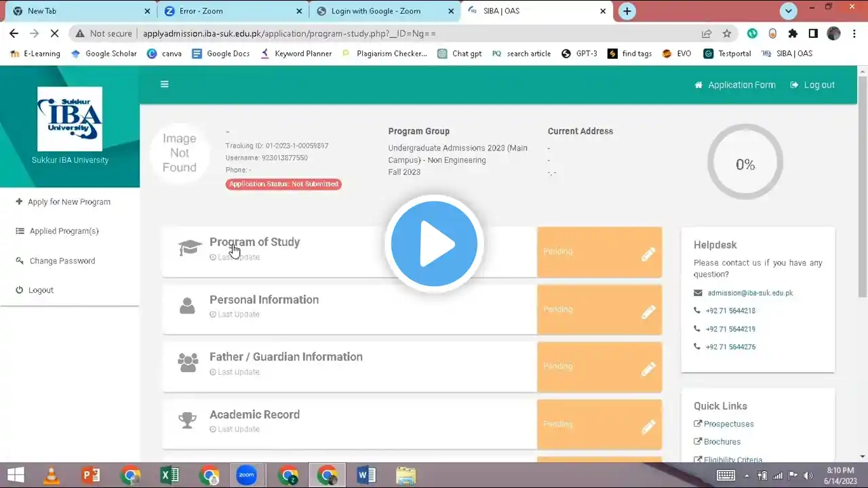The height and width of the screenshot is (488, 868).
Task: Click the Academic Record trophy icon
Action: click(x=187, y=420)
